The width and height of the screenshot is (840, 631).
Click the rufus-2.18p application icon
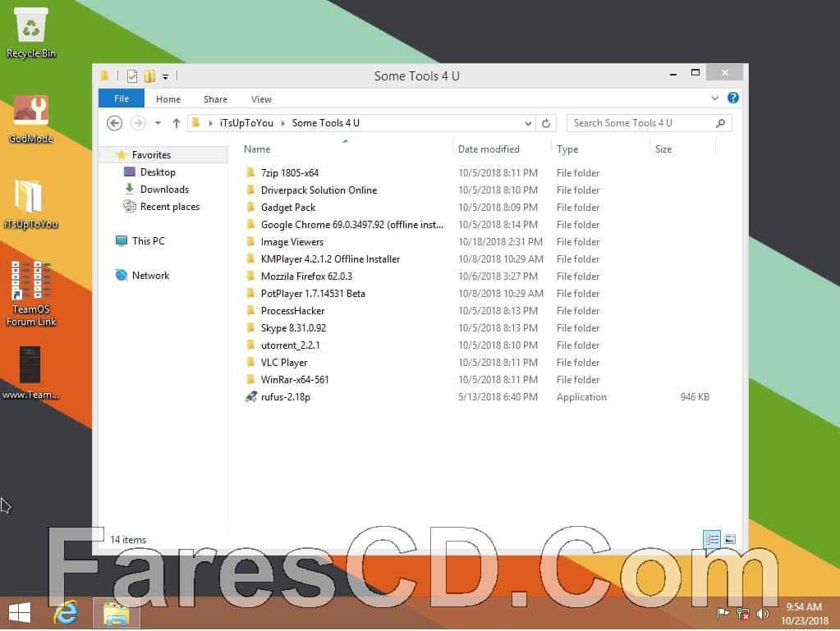(250, 397)
